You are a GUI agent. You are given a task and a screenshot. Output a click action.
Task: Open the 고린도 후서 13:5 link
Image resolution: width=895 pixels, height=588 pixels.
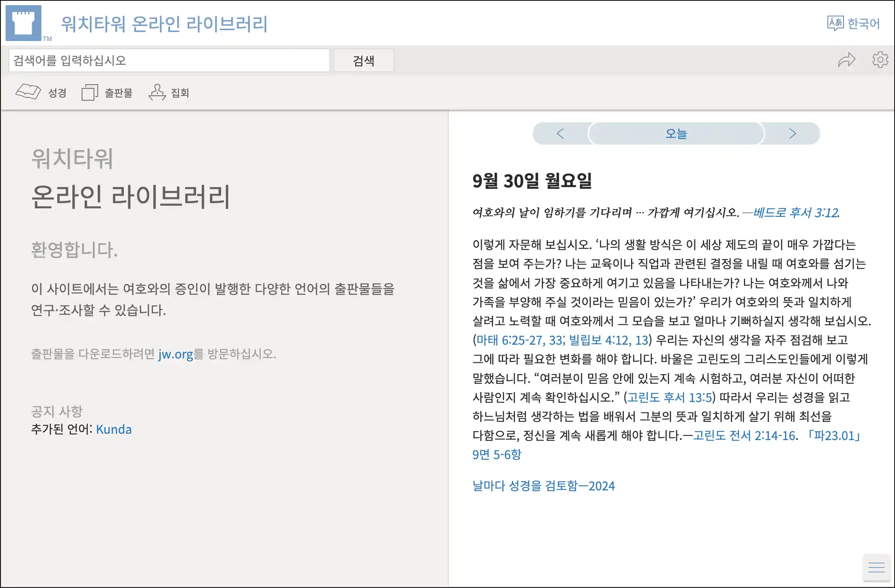669,397
